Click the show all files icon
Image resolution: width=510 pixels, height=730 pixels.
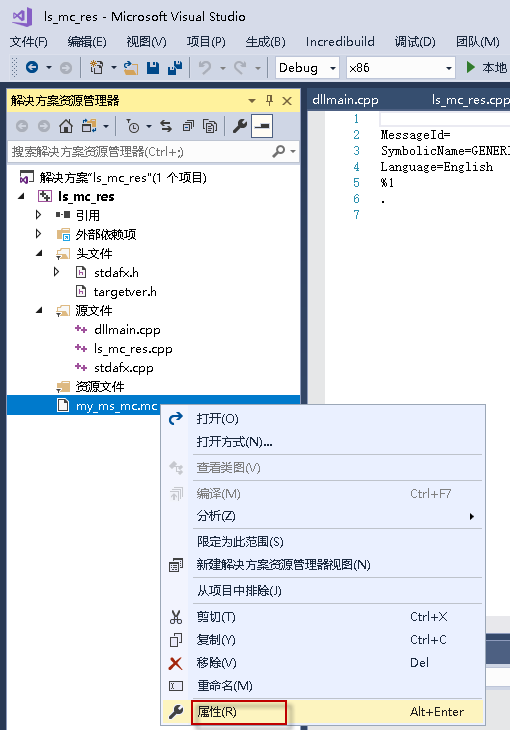point(210,126)
